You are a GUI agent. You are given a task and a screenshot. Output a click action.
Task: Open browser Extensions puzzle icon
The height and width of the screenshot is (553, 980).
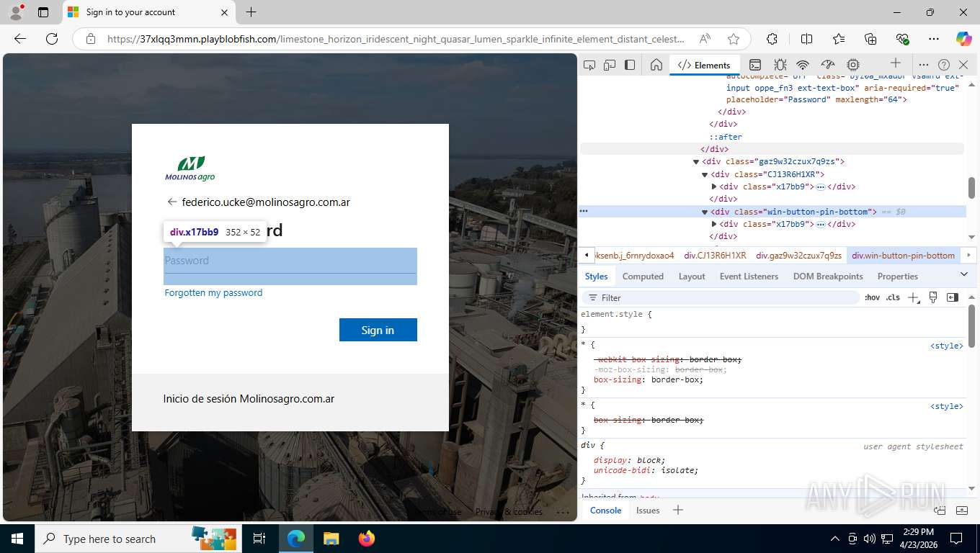(772, 39)
